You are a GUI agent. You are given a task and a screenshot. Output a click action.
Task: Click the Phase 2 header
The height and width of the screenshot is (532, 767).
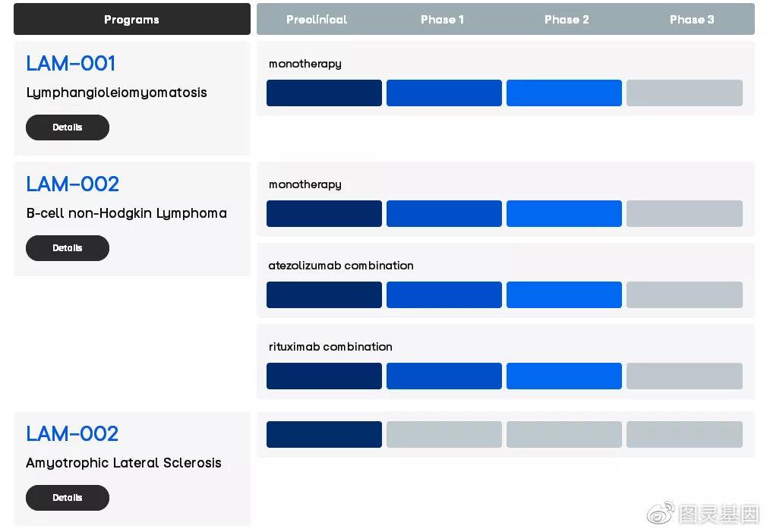567,20
